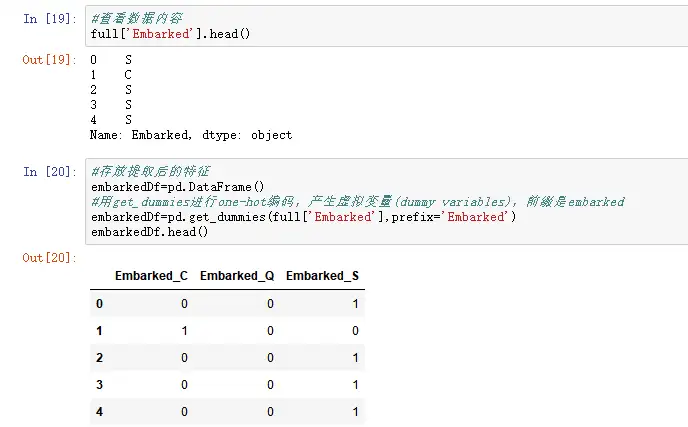Screen dimensions: 688x427
Task: Click the get_dummies one-hot comment line
Action: [358, 202]
